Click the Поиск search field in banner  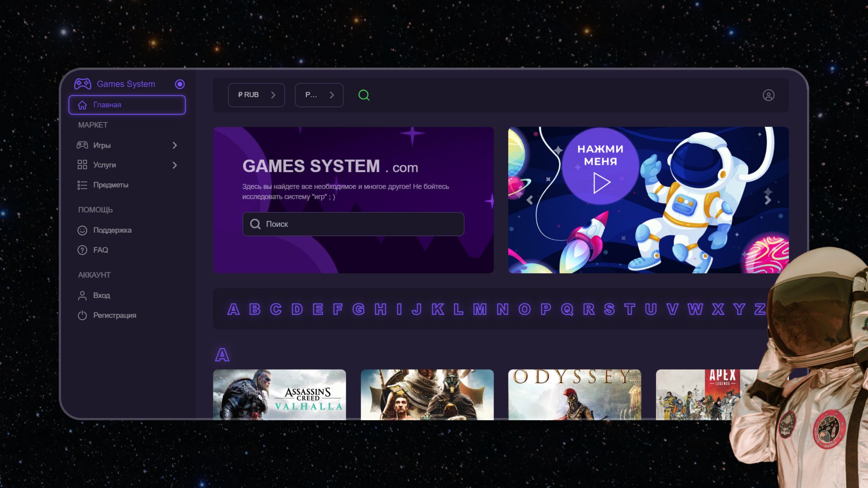click(x=354, y=224)
